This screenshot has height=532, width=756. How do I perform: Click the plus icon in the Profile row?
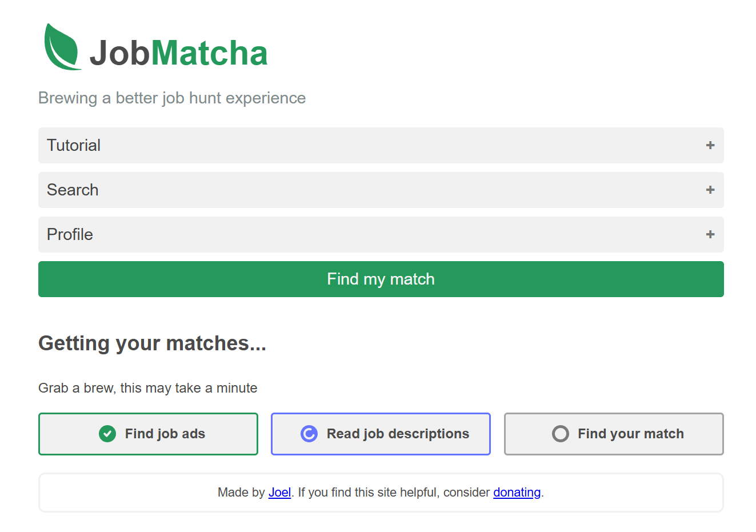[710, 234]
